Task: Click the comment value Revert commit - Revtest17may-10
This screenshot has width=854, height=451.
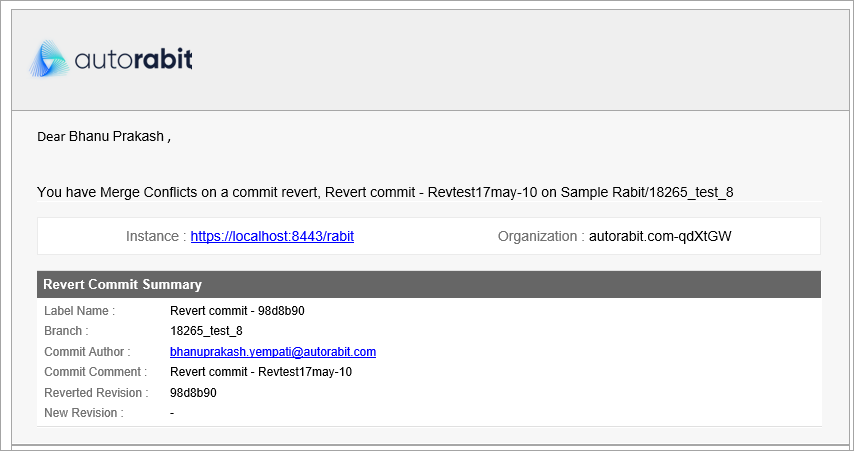Action: pyautogui.click(x=261, y=372)
